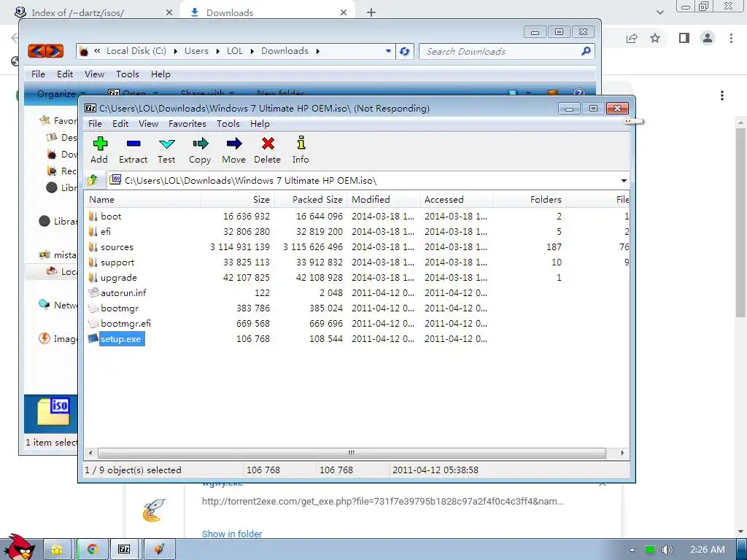Click the iso file thumbnail in Explorer
The image size is (747, 560).
54,411
